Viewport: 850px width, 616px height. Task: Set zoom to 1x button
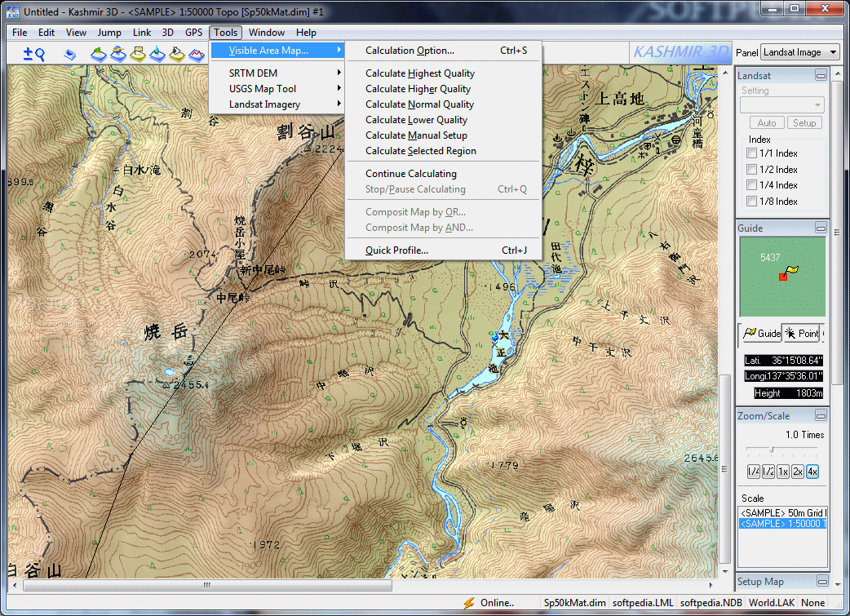783,472
